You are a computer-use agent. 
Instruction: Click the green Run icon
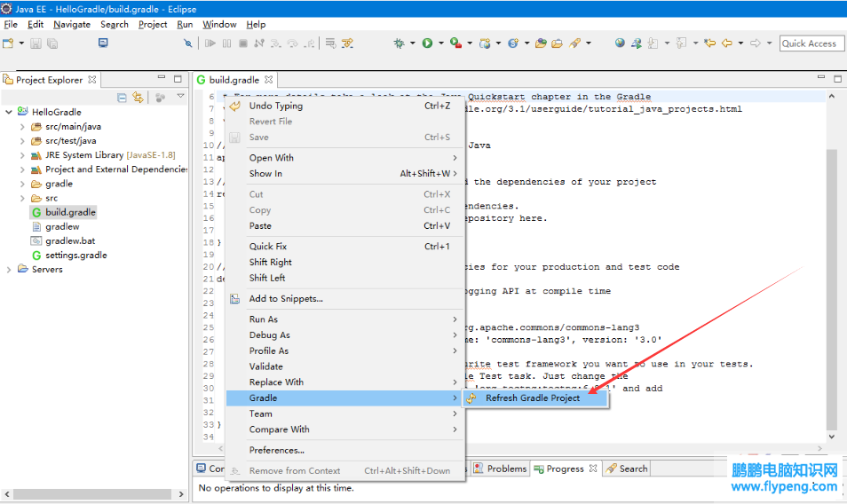(x=427, y=43)
